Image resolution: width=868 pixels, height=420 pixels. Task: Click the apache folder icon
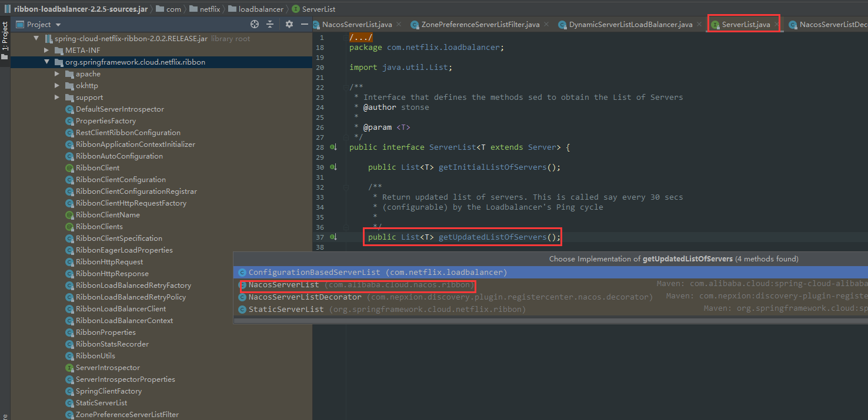69,74
